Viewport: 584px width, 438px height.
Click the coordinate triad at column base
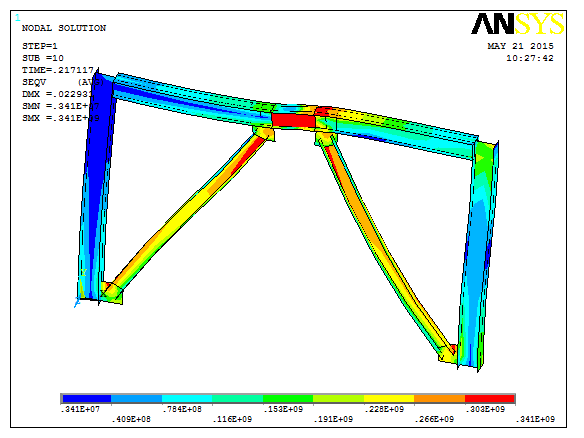click(x=80, y=287)
